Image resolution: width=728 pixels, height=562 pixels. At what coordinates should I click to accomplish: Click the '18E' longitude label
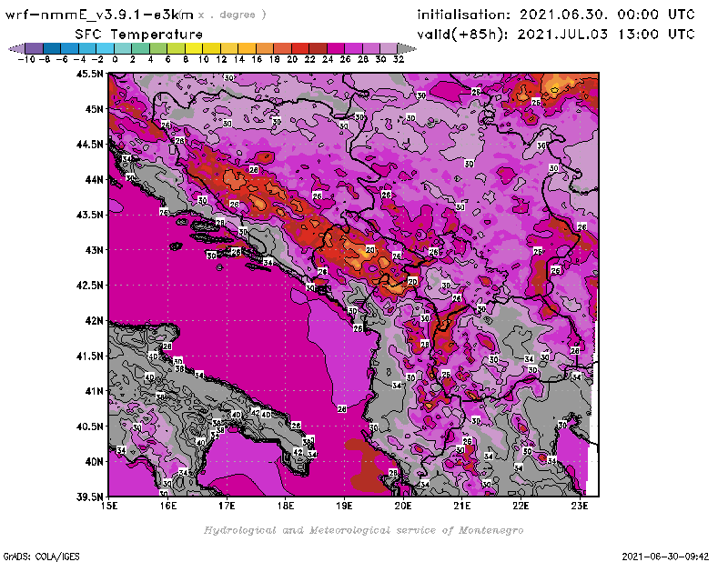[x=286, y=506]
